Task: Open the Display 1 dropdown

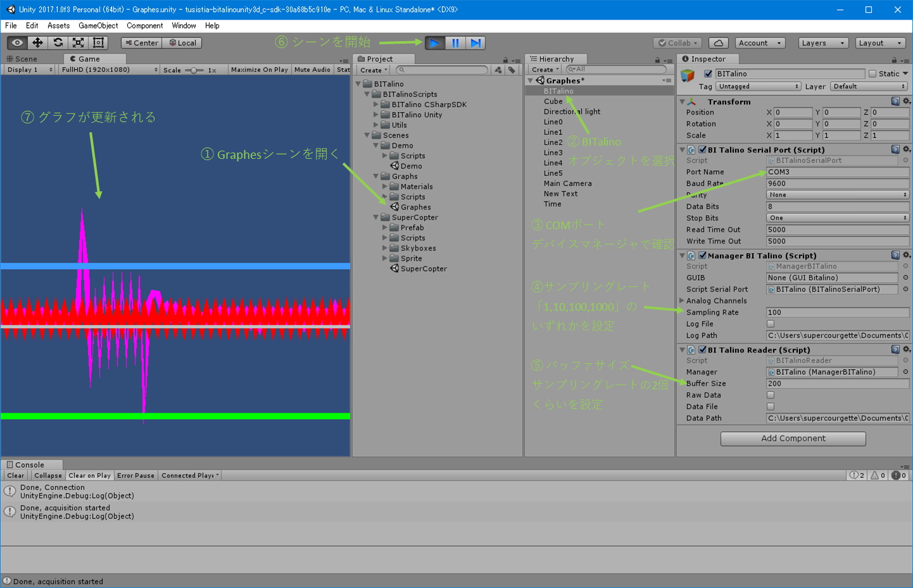Action: pyautogui.click(x=30, y=70)
